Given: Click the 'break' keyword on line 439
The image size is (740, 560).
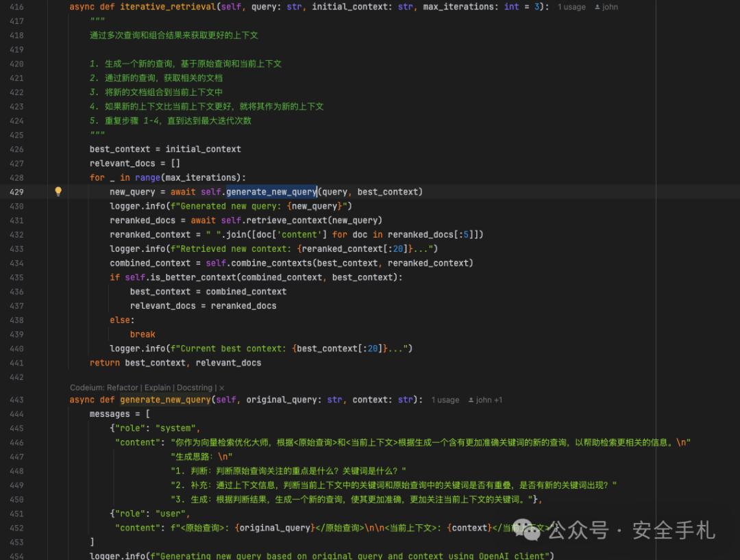Looking at the screenshot, I should click(x=143, y=334).
